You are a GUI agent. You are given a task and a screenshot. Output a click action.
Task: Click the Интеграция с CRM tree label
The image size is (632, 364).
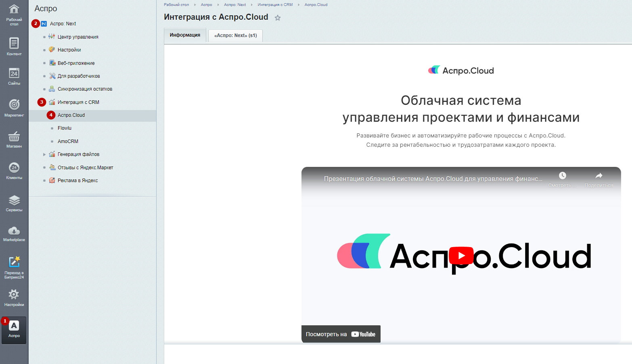click(78, 102)
